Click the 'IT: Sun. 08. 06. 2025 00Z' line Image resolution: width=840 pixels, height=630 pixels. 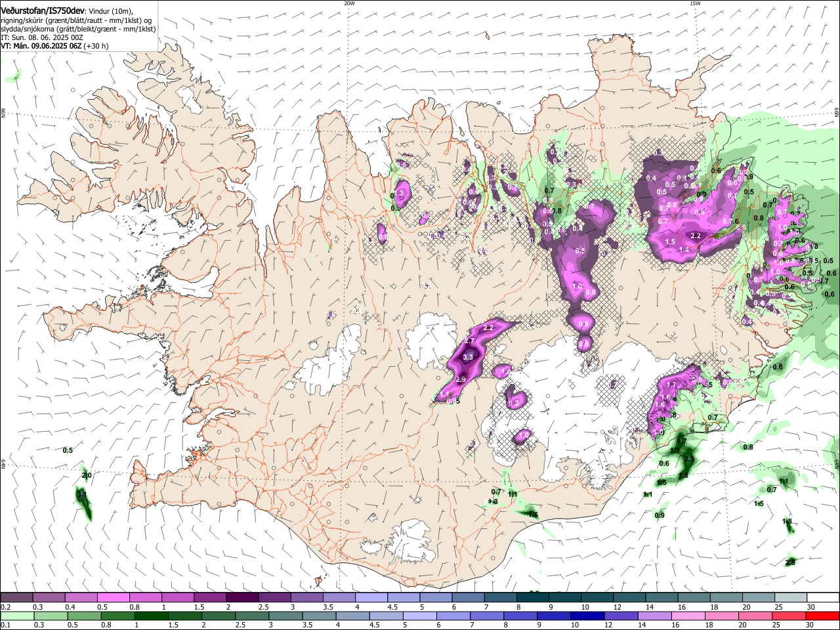42,37
